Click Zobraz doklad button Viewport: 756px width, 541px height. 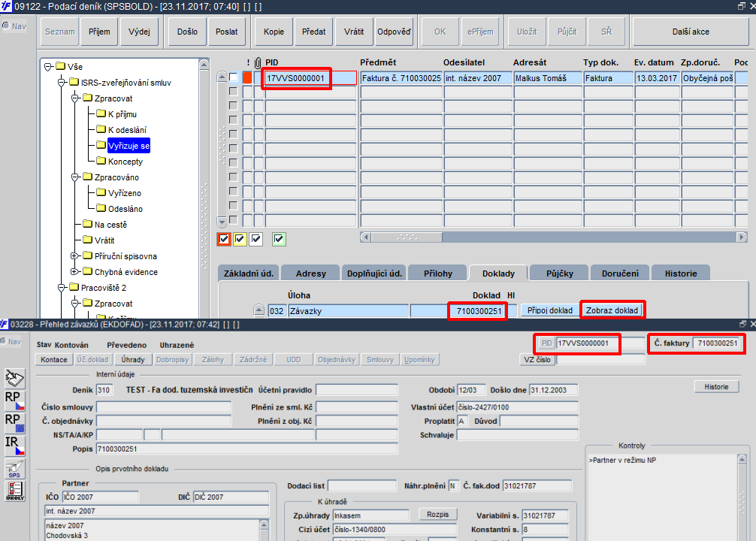(612, 310)
